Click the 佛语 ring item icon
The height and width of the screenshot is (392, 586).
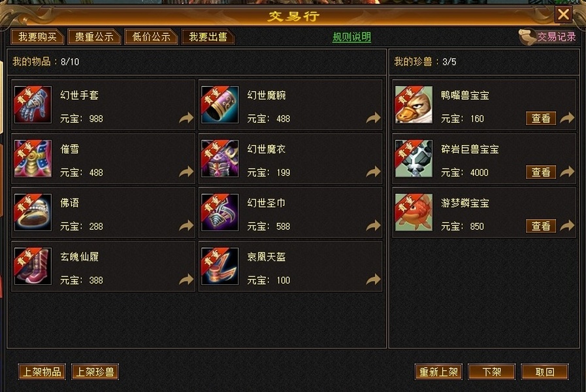coord(33,212)
